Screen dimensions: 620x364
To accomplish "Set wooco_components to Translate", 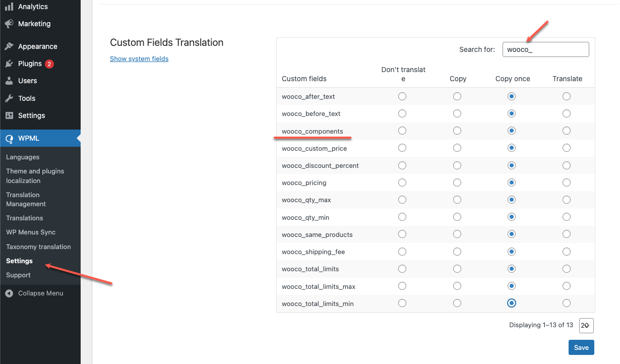I will click(567, 131).
